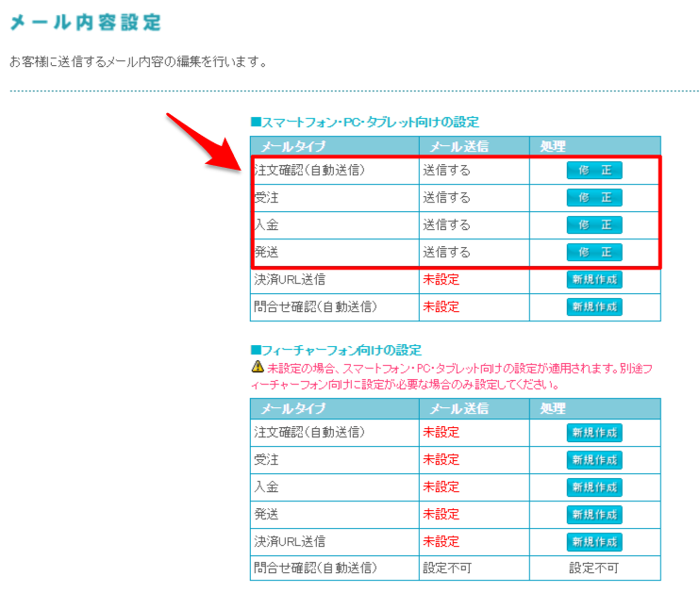
Task: Click 未設定 status for 受注 feature phone row
Action: (442, 459)
